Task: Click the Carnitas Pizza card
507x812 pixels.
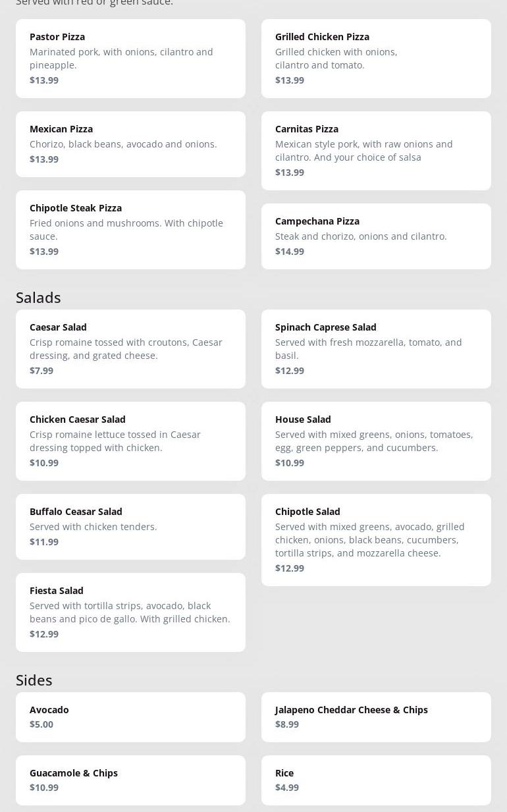Action: [x=376, y=151]
